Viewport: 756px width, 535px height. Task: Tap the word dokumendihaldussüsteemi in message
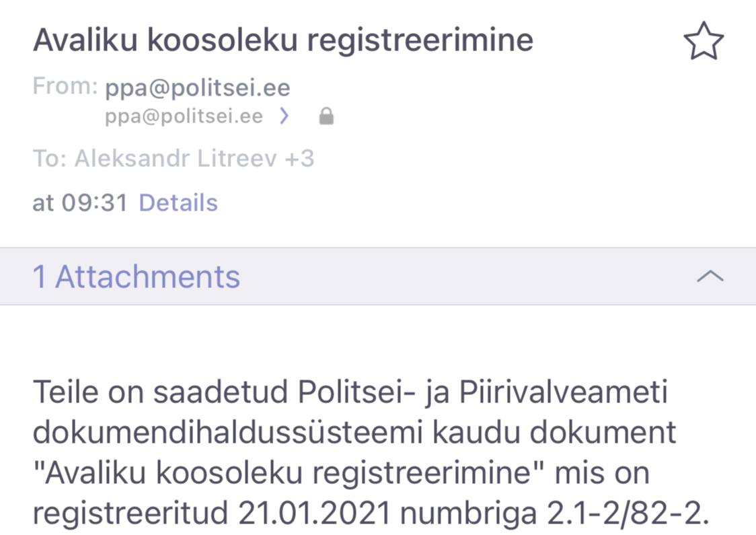click(x=227, y=432)
